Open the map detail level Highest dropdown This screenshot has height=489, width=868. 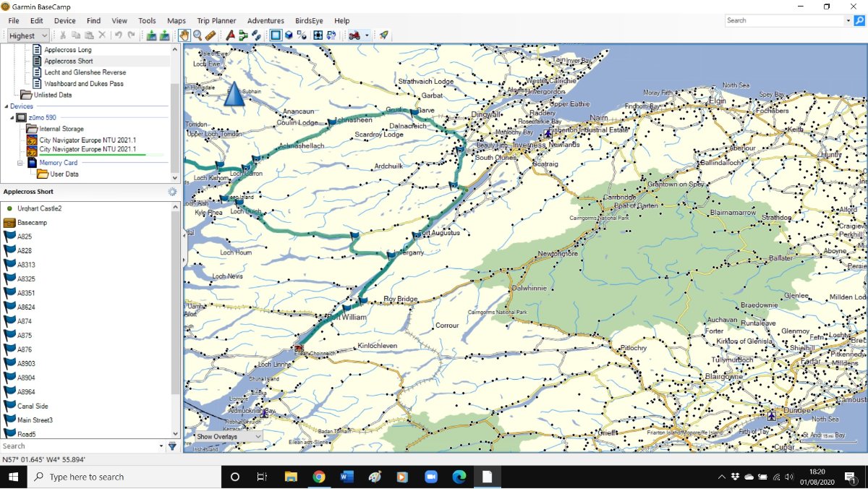27,35
